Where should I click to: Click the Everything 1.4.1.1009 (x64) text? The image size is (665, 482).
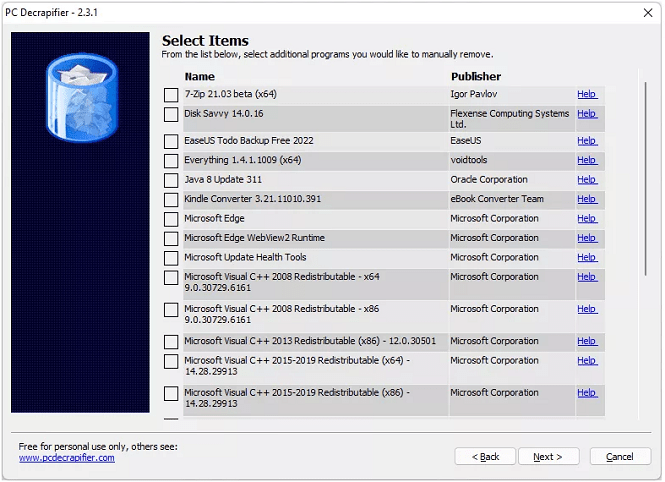[243, 160]
